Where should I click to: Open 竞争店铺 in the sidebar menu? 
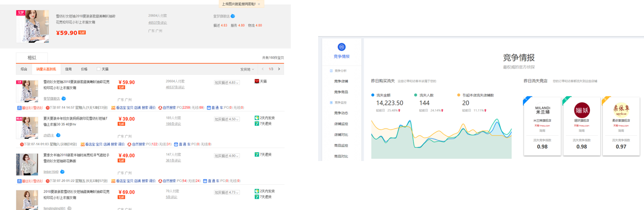coord(341,82)
